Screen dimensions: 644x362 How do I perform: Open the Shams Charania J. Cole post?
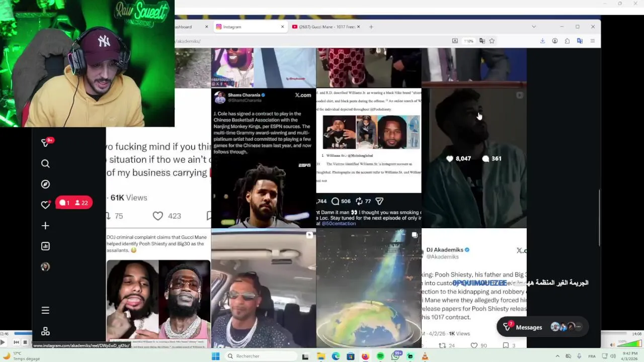coord(264,158)
